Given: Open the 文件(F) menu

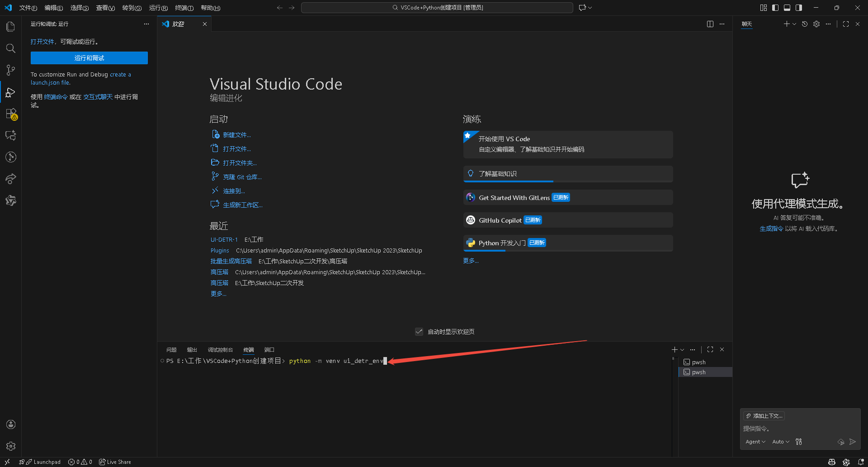Looking at the screenshot, I should click(28, 8).
